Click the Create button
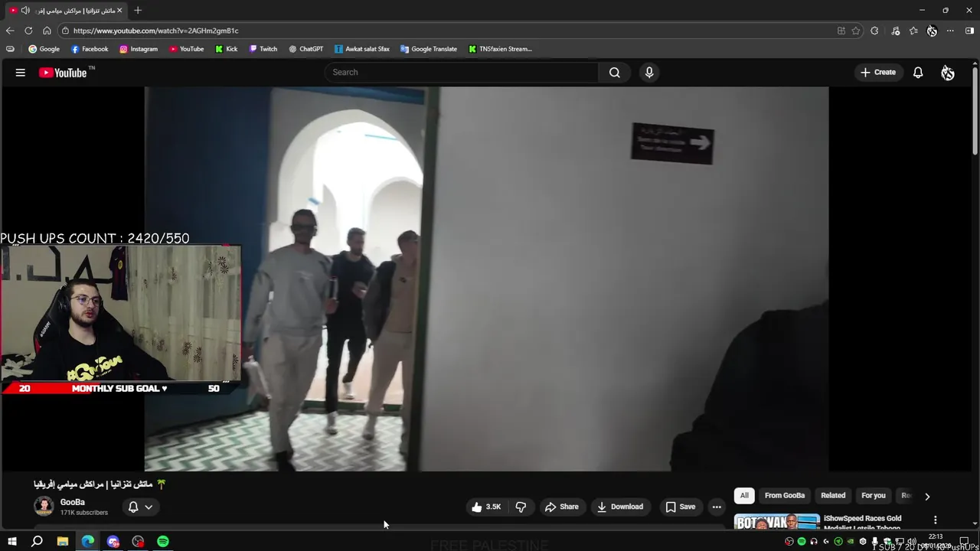Image resolution: width=980 pixels, height=551 pixels. tap(877, 72)
